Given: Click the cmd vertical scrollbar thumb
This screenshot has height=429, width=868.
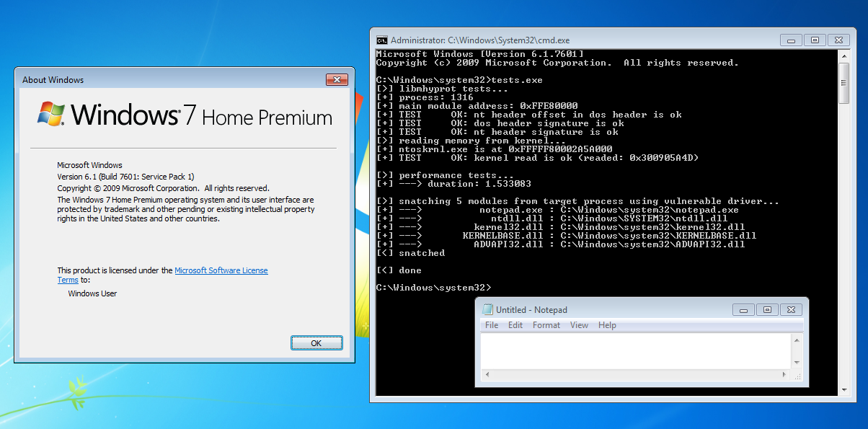Looking at the screenshot, I should tap(844, 83).
